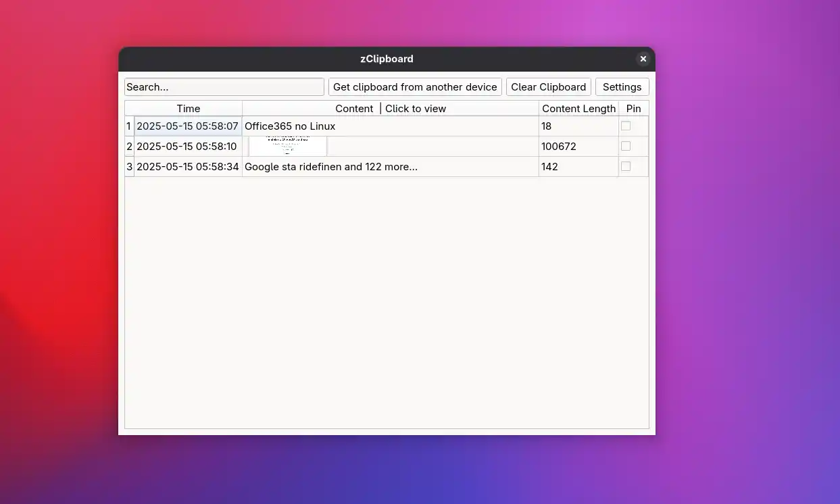
Task: Click the Content column header
Action: click(x=354, y=108)
